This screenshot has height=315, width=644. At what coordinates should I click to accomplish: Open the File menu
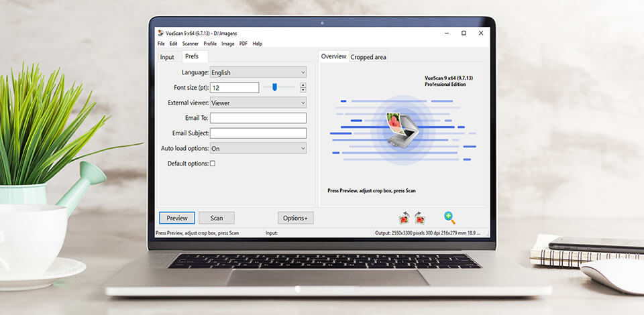161,44
